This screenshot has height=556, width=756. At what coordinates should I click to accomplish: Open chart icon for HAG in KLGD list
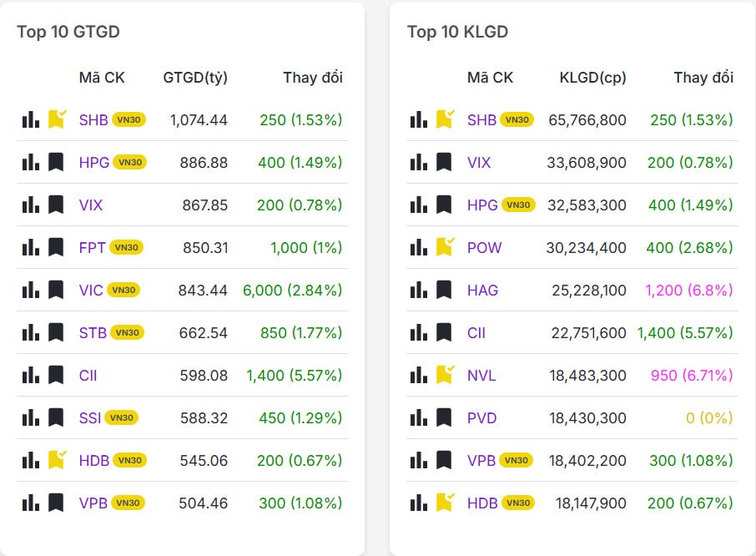tap(418, 290)
